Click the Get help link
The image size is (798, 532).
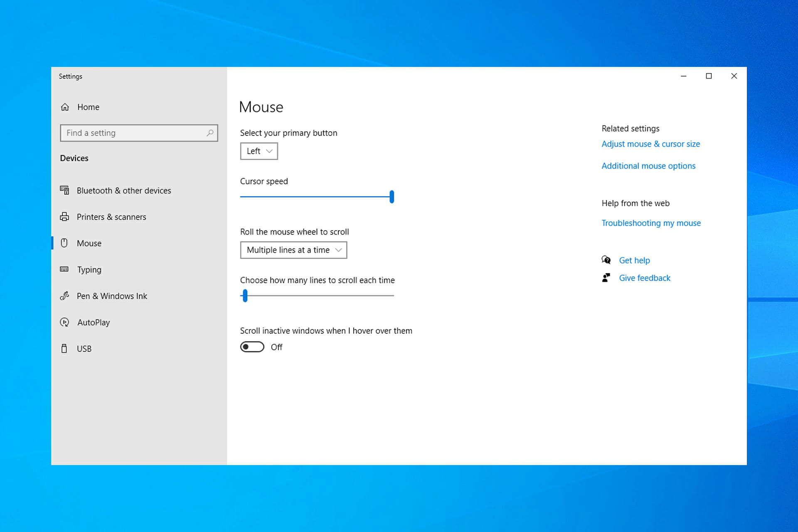[x=635, y=260]
